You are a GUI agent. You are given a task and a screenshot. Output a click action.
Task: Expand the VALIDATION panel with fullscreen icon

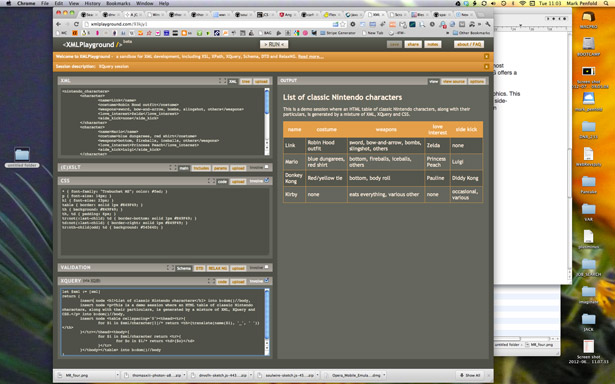(170, 268)
